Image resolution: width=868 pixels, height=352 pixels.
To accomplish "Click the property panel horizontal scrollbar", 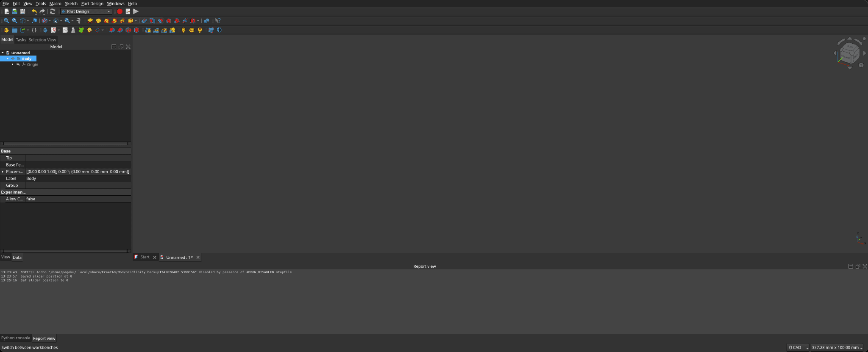I will (x=65, y=251).
